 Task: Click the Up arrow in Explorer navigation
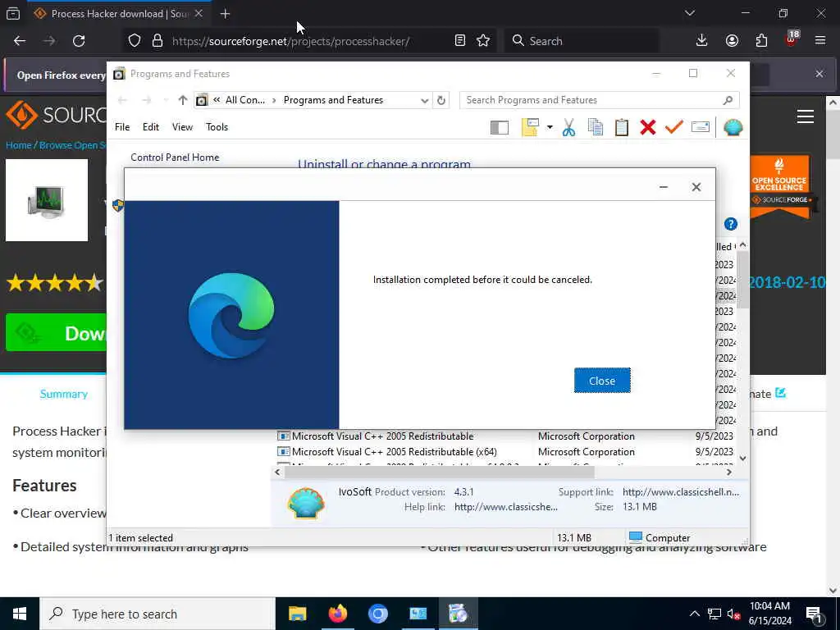183,100
